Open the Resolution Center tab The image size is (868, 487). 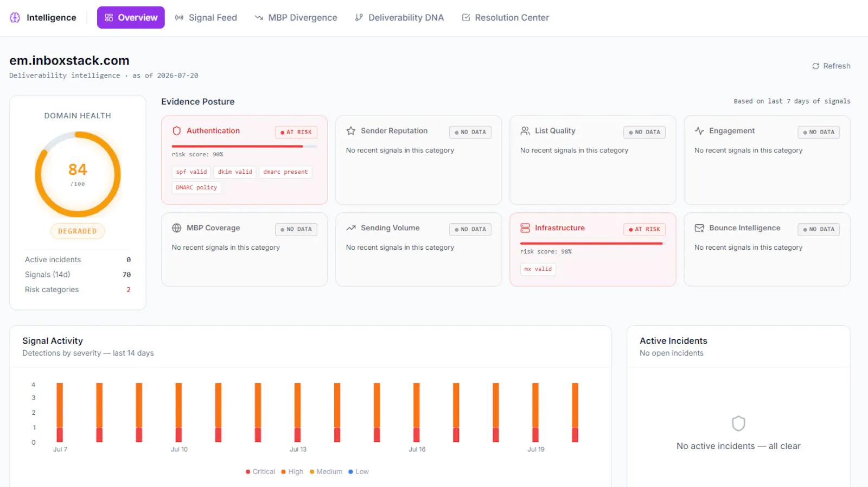(x=505, y=17)
